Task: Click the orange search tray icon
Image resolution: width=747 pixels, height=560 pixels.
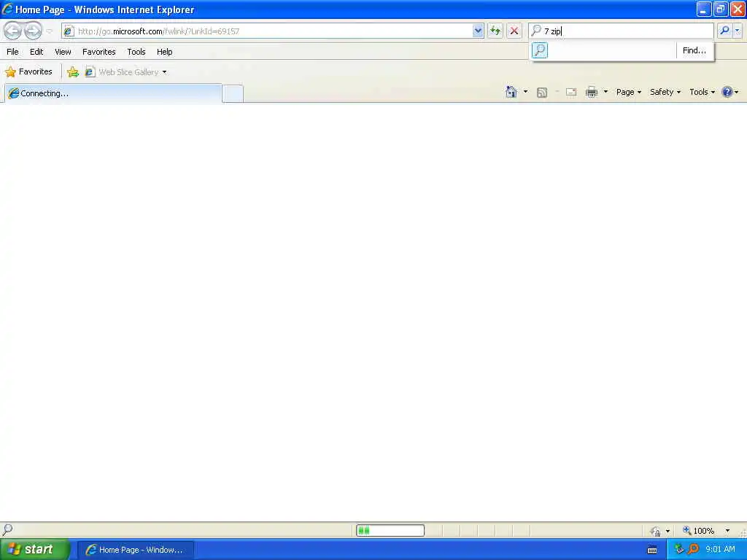Action: click(693, 549)
